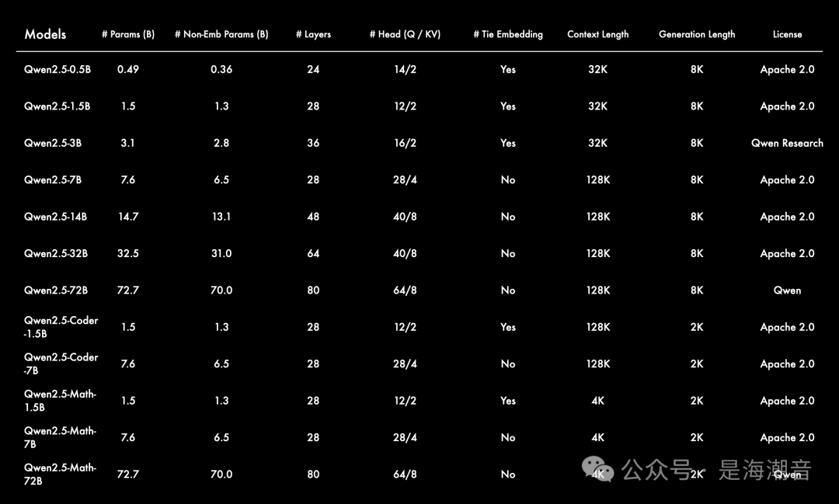
Task: Click the Models column header
Action: (x=45, y=34)
